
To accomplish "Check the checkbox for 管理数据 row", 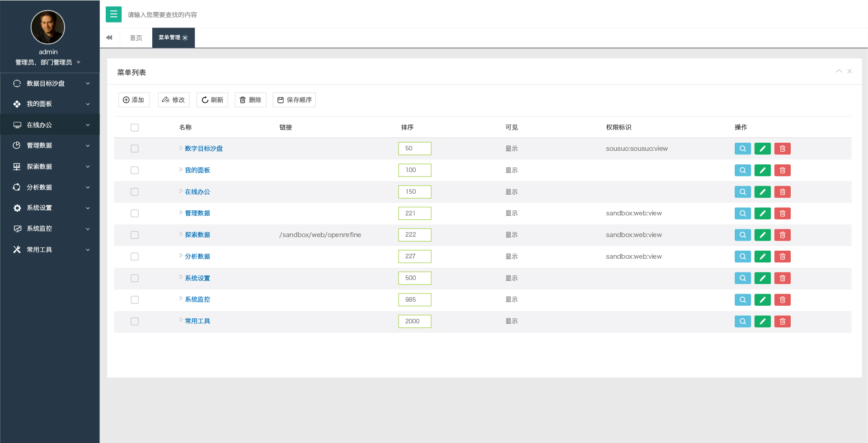I will [135, 213].
